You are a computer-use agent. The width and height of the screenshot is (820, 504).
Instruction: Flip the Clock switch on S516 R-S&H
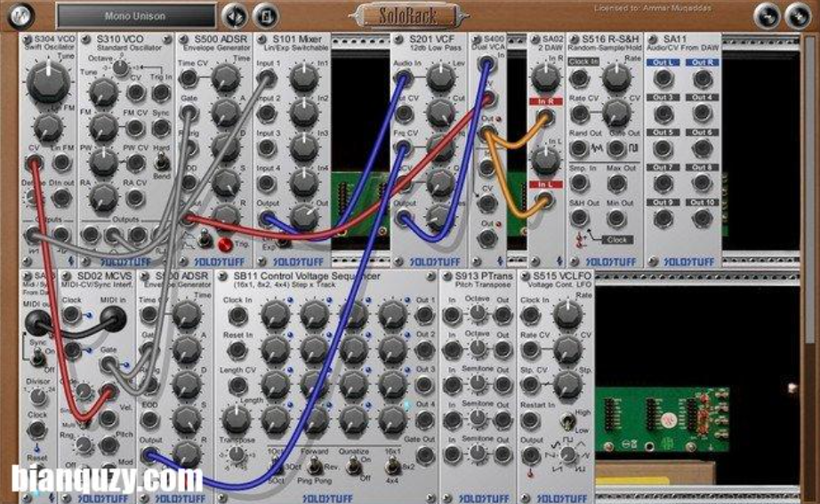pyautogui.click(x=581, y=239)
